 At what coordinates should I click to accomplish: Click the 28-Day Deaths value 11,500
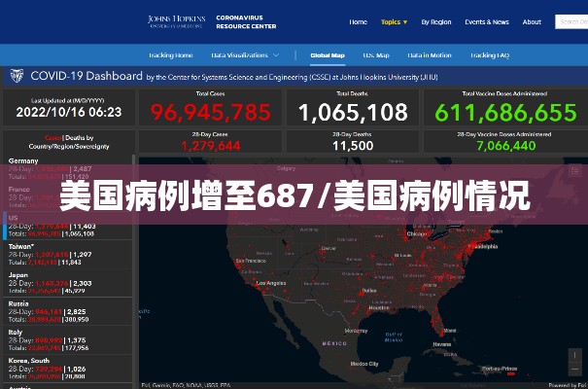tap(353, 146)
